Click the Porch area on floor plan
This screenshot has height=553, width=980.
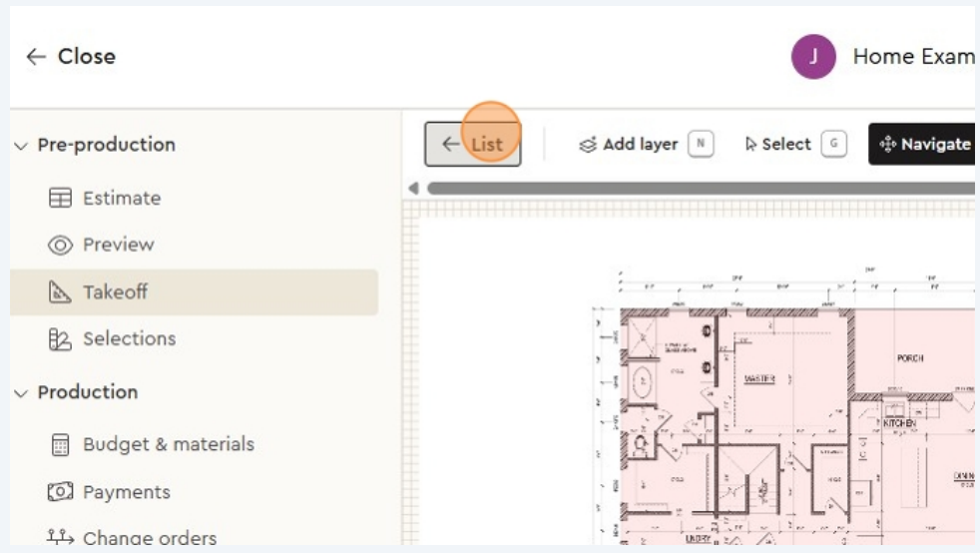909,357
